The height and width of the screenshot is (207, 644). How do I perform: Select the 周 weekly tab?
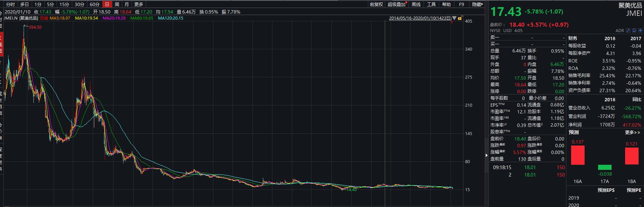pyautogui.click(x=117, y=4)
